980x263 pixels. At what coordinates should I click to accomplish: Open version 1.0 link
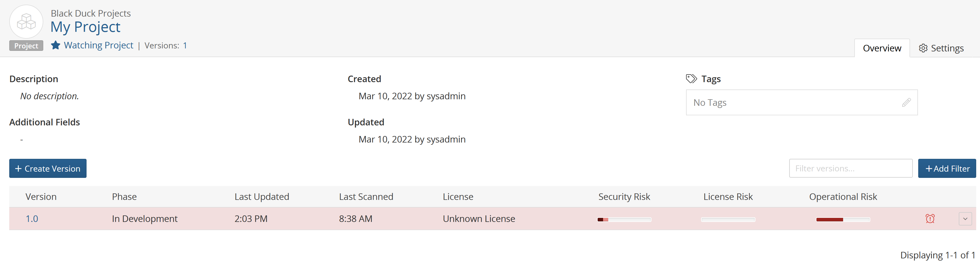coord(32,219)
